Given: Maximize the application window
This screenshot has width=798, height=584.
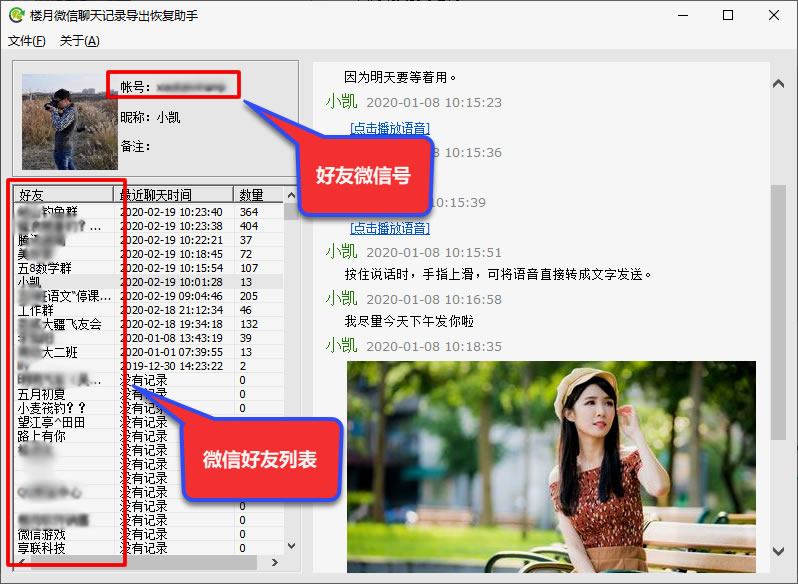Looking at the screenshot, I should [728, 15].
